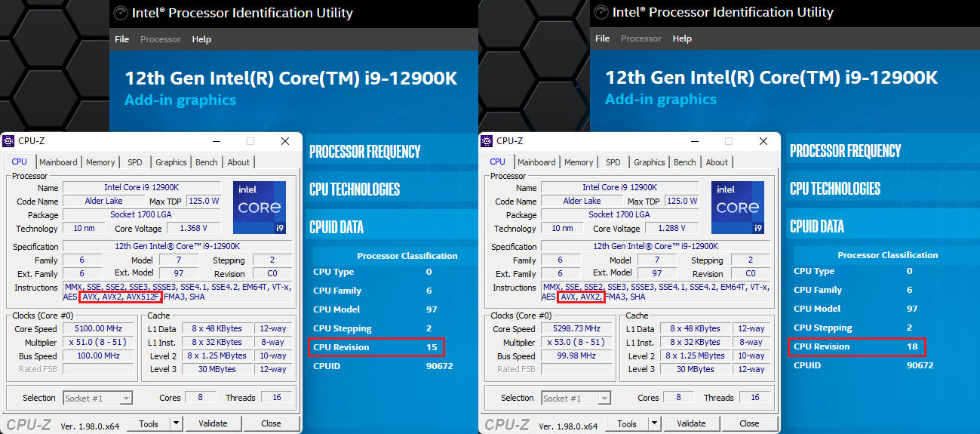Expand PROCESSOR FREQUENCY section above CPU Revision 15

point(365,152)
